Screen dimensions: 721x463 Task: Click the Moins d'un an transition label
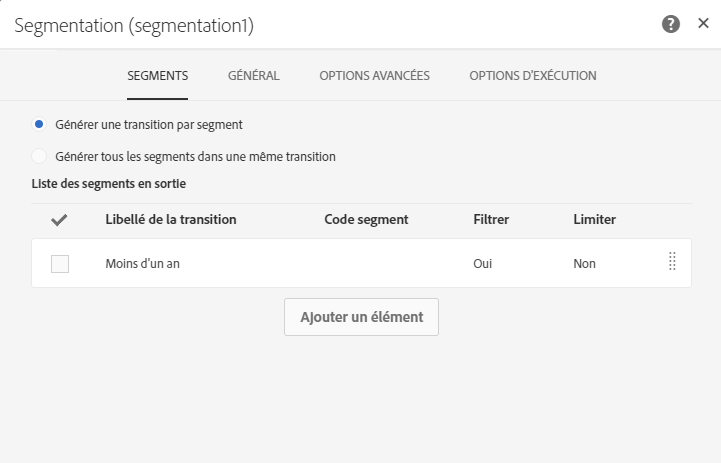(142, 264)
